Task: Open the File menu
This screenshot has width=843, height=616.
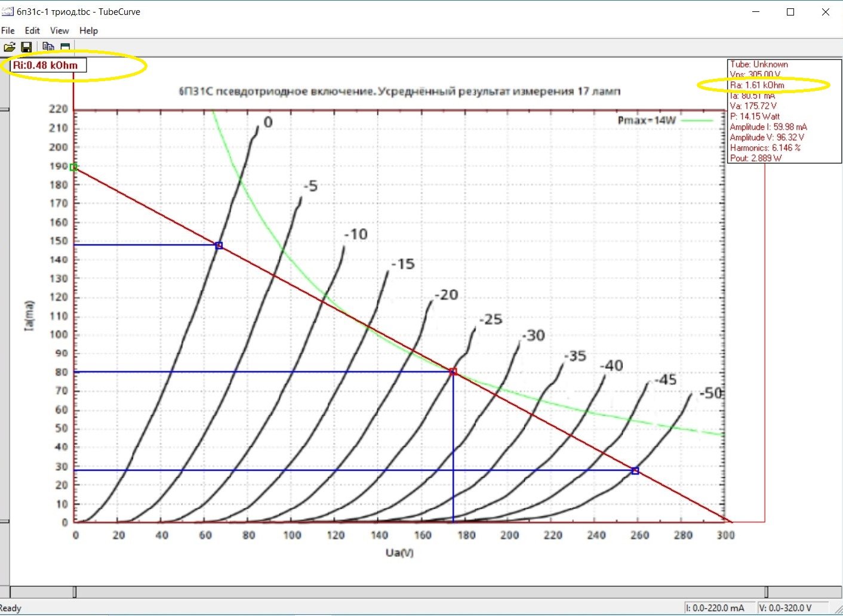Action: click(8, 30)
